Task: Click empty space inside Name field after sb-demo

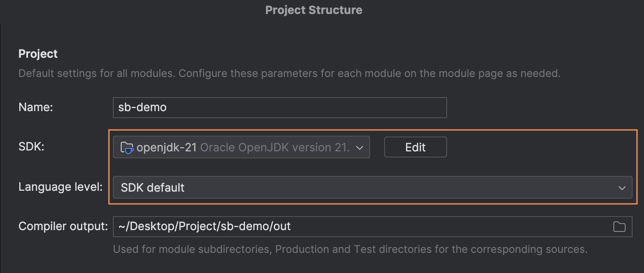Action: pyautogui.click(x=306, y=108)
